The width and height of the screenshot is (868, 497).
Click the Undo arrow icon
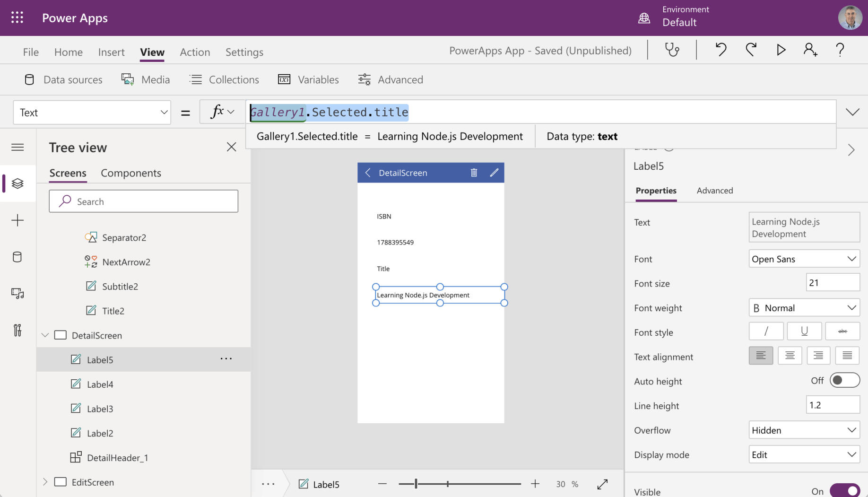click(x=720, y=50)
